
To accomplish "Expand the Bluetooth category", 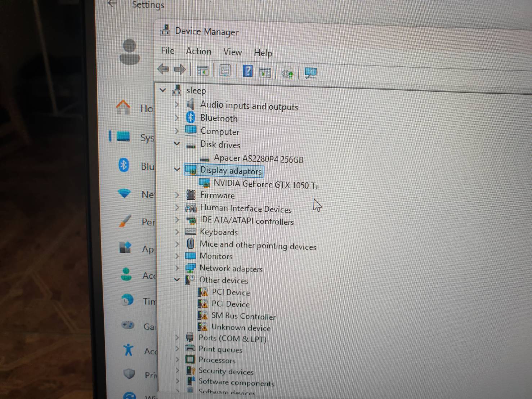I will (176, 118).
